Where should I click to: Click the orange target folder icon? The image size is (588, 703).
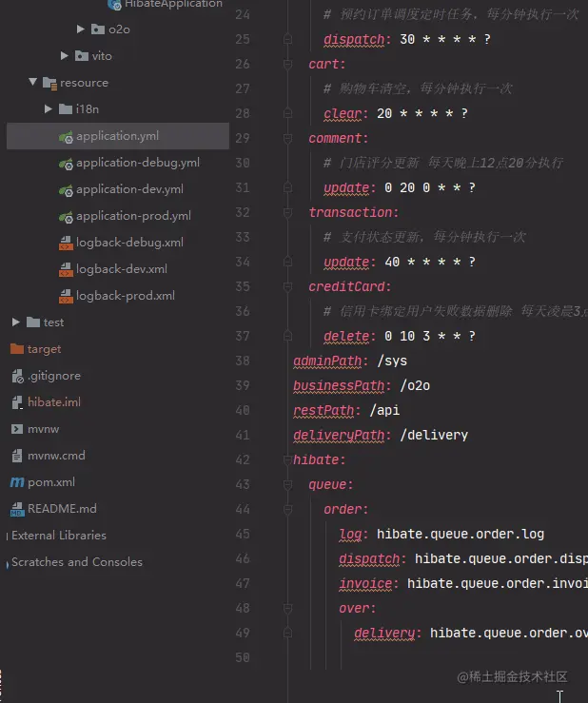point(17,348)
